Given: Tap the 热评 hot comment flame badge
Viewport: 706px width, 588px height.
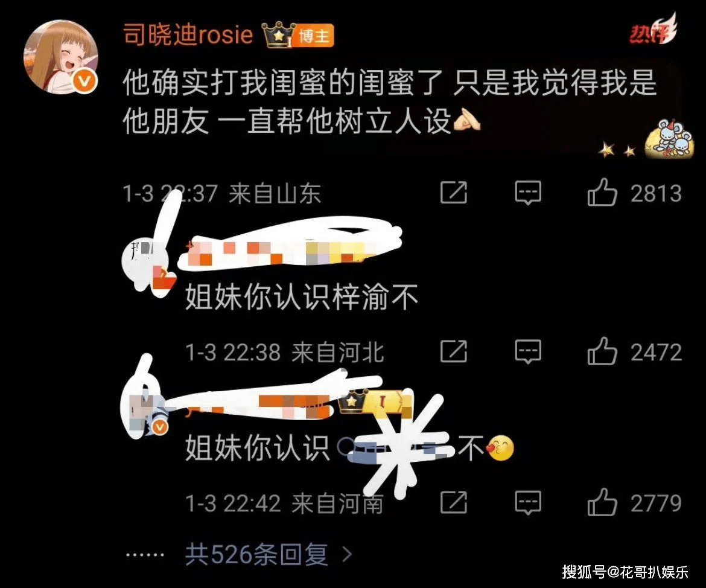Looking at the screenshot, I should pyautogui.click(x=654, y=30).
